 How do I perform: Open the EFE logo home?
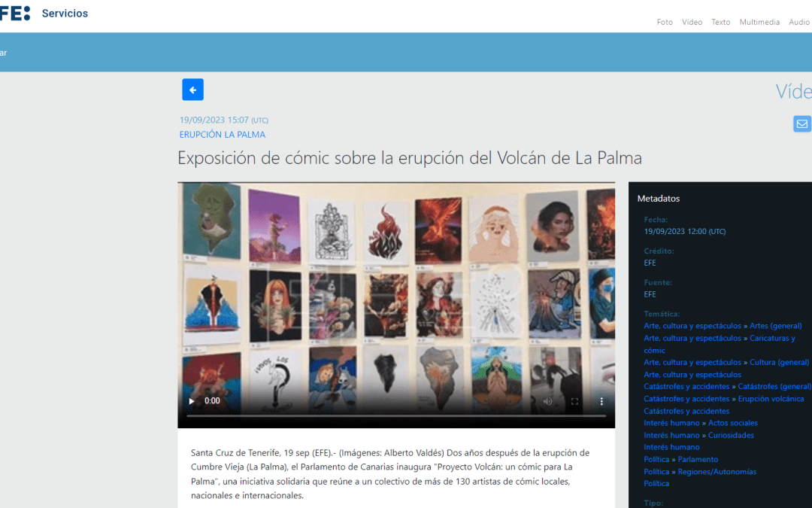[x=15, y=13]
